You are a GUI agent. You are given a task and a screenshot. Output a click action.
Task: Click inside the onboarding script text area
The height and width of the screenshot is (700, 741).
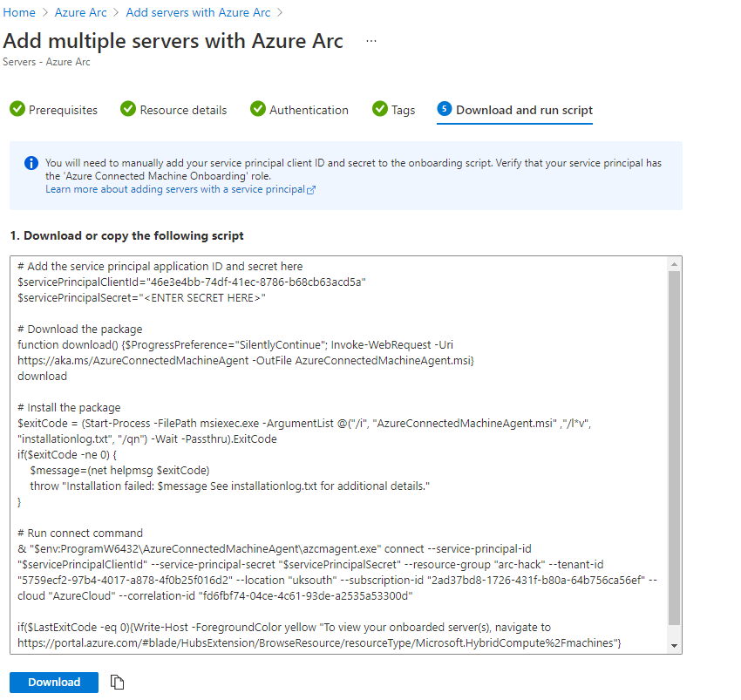pyautogui.click(x=340, y=453)
